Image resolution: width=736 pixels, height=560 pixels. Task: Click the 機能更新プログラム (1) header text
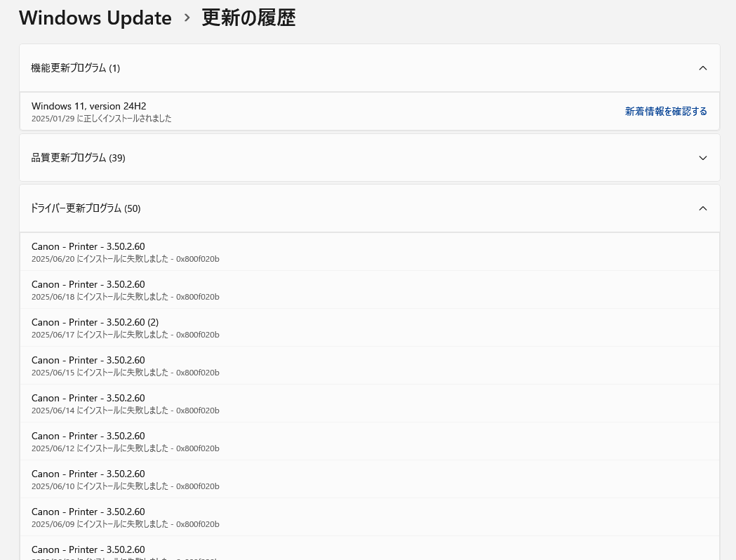76,68
